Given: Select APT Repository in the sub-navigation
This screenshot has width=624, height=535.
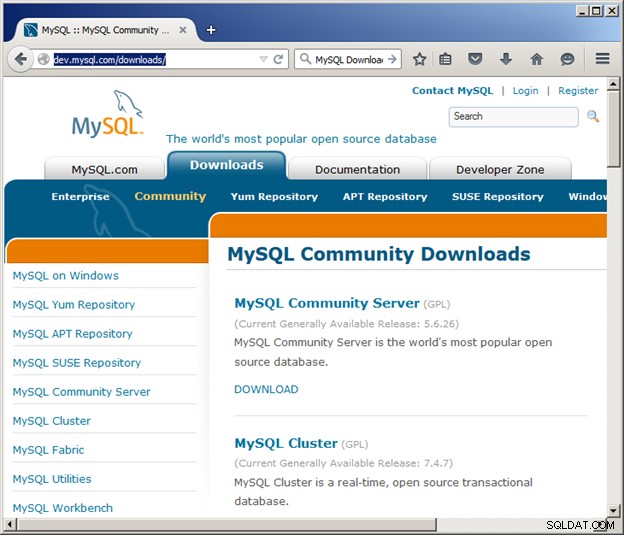Looking at the screenshot, I should point(385,196).
